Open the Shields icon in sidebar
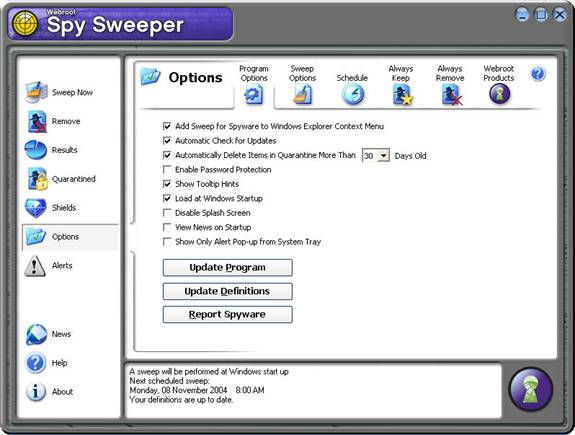The image size is (575, 435). [36, 208]
